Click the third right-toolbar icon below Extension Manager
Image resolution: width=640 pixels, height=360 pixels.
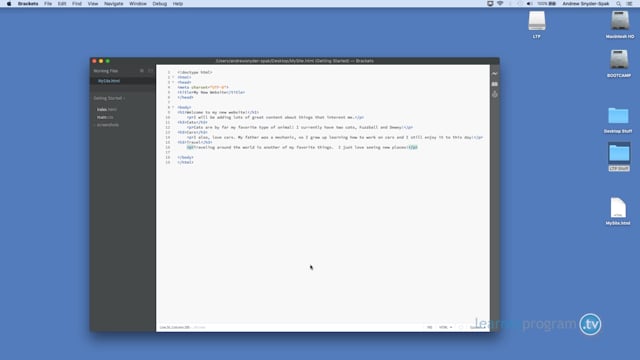[495, 94]
